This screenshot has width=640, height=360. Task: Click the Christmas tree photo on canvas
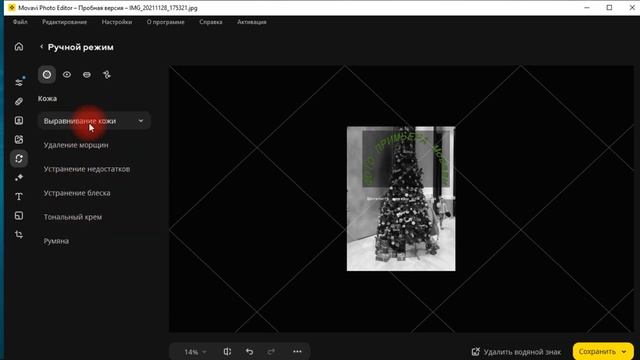pos(401,198)
